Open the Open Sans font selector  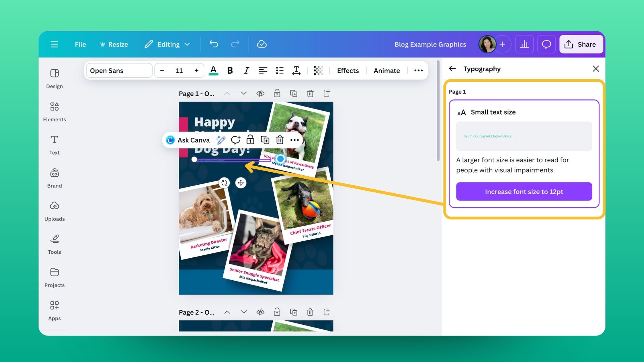(x=119, y=70)
